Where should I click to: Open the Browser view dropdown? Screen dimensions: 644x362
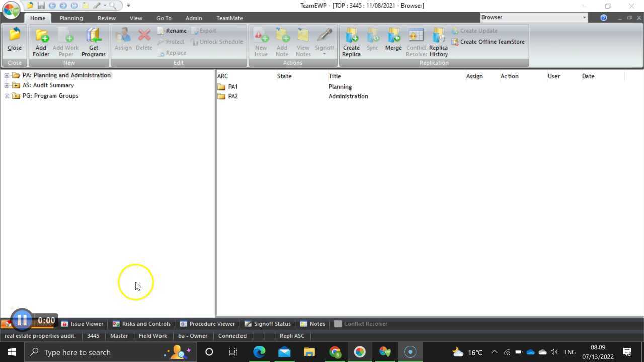(583, 17)
